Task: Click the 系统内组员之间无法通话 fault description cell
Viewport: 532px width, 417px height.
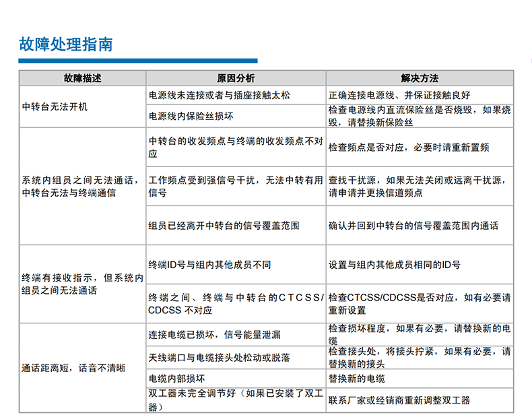Action: pyautogui.click(x=78, y=187)
